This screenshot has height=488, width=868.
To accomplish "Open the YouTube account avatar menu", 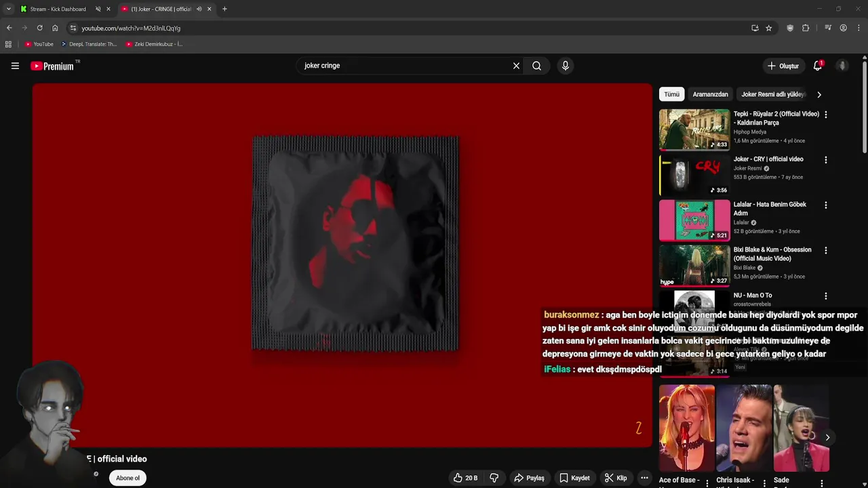I will click(842, 66).
